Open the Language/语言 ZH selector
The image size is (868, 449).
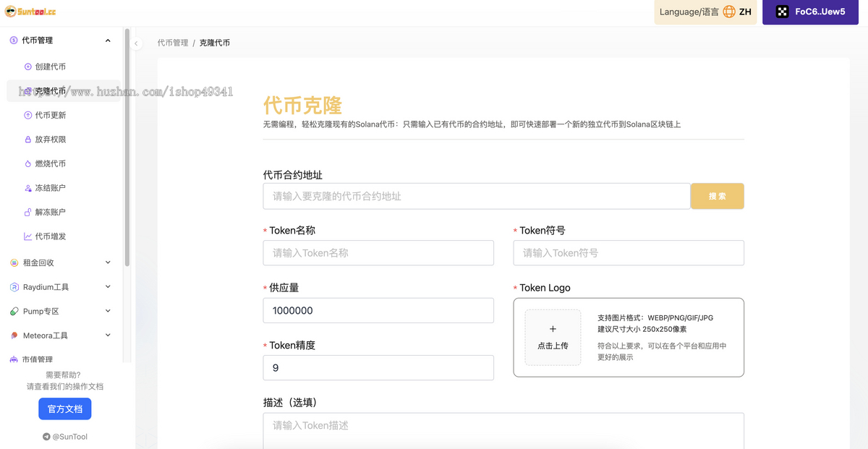705,12
